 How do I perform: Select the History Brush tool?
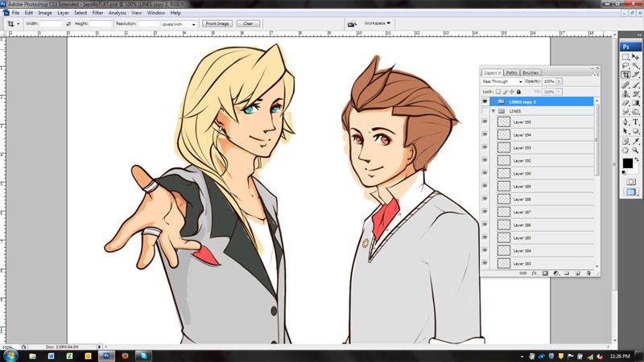[x=636, y=94]
